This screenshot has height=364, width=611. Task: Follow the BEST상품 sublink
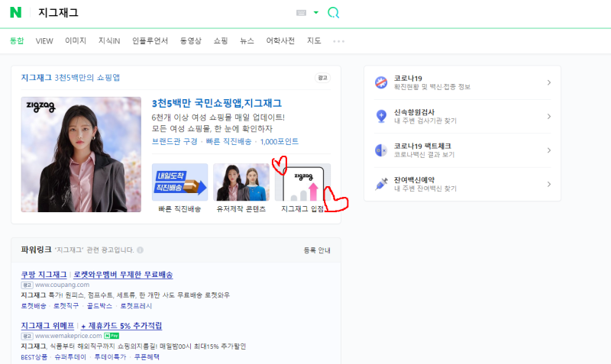pyautogui.click(x=34, y=357)
